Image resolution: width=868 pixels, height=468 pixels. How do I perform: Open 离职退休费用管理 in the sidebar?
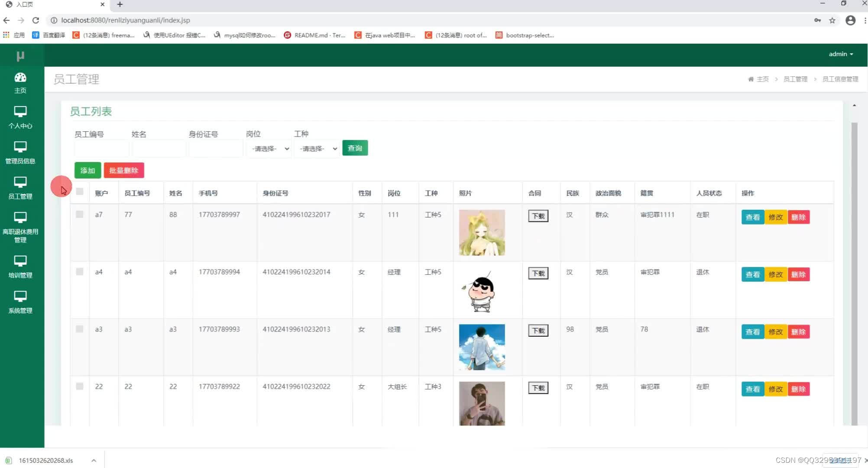pyautogui.click(x=20, y=227)
